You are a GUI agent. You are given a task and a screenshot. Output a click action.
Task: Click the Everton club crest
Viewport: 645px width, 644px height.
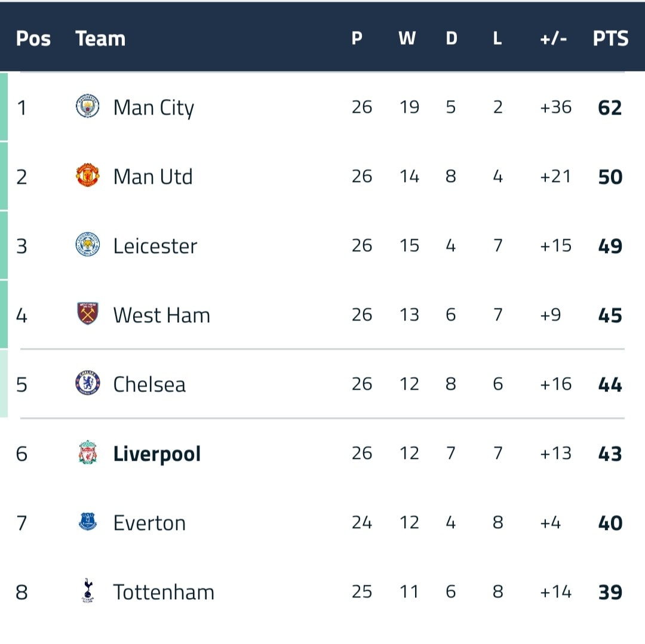pos(88,522)
